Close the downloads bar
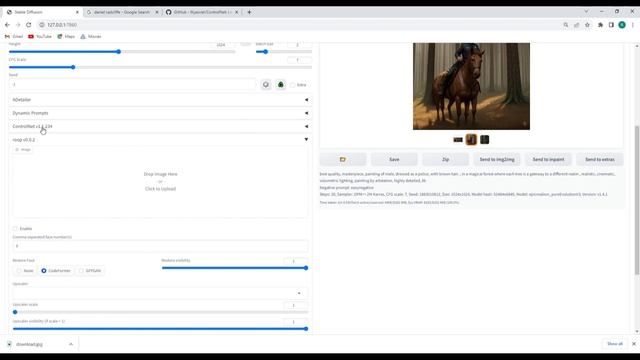This screenshot has width=640, height=360. click(x=634, y=344)
